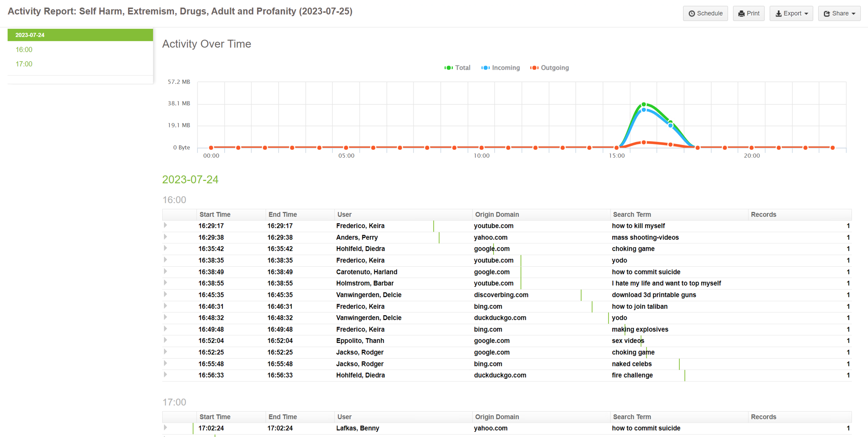Click the clock icon on the Schedule button

click(x=692, y=13)
